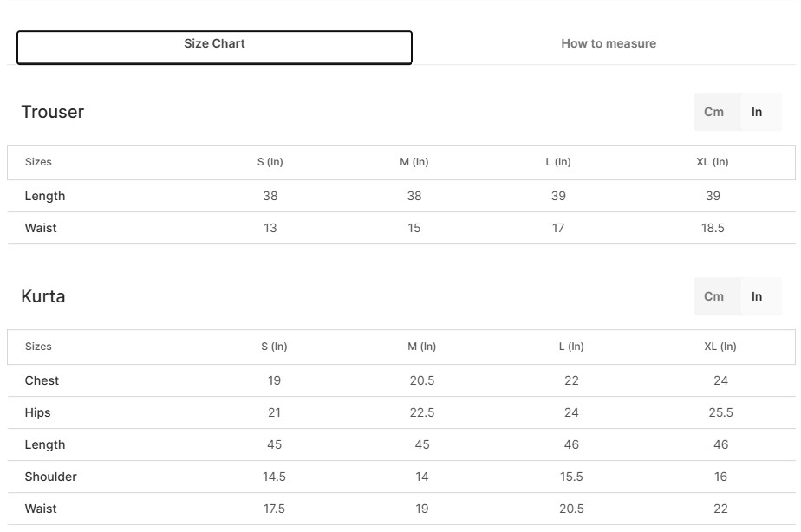Click the Trouser Length row label
801x532 pixels.
45,196
